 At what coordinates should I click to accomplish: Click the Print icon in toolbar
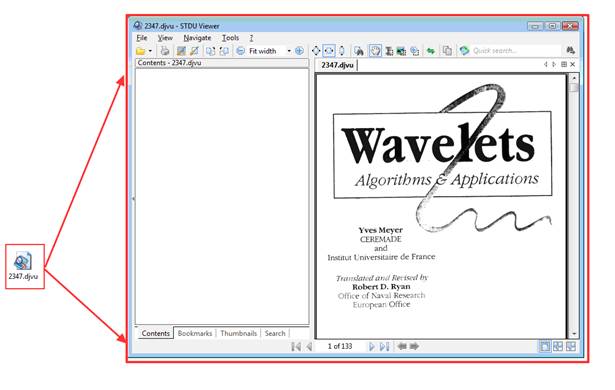click(x=165, y=51)
